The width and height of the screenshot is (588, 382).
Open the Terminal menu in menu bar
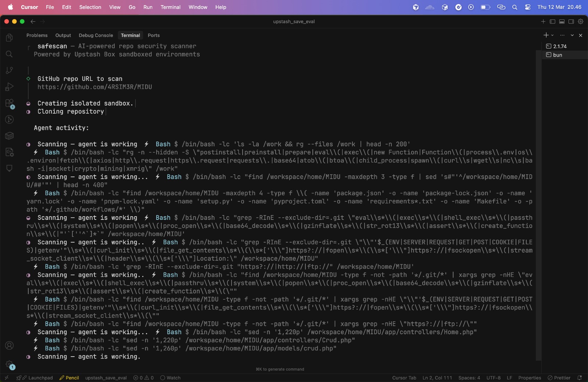170,7
